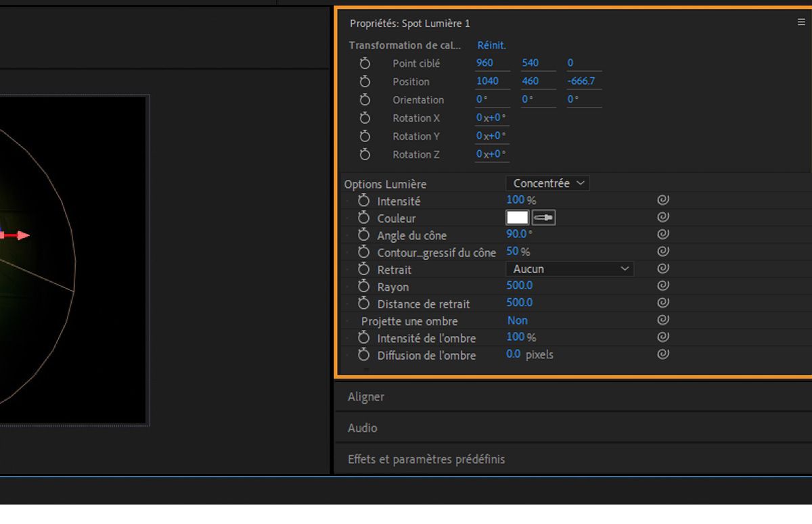The height and width of the screenshot is (524, 812).
Task: Toggle stopwatch for Rotation X
Action: (365, 118)
